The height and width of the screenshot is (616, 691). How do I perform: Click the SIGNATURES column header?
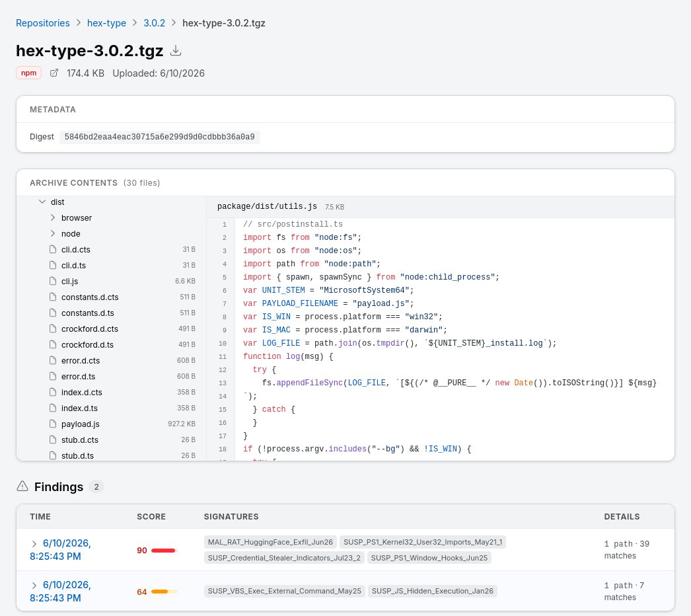coord(231,516)
